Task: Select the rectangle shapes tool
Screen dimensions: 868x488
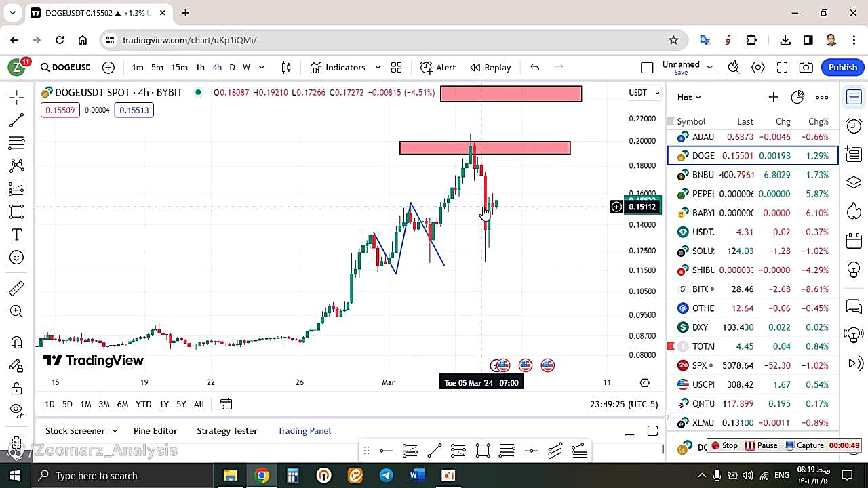Action: [17, 211]
